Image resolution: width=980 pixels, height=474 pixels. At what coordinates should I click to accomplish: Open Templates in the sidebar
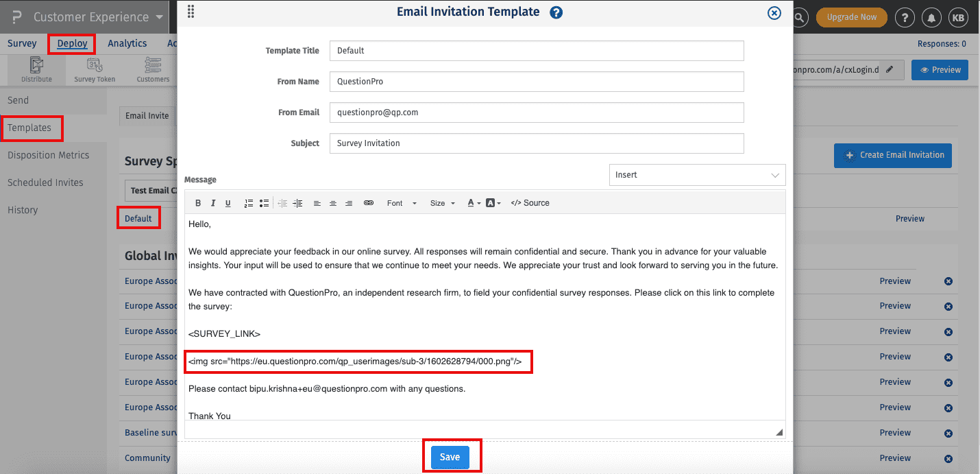pos(29,128)
